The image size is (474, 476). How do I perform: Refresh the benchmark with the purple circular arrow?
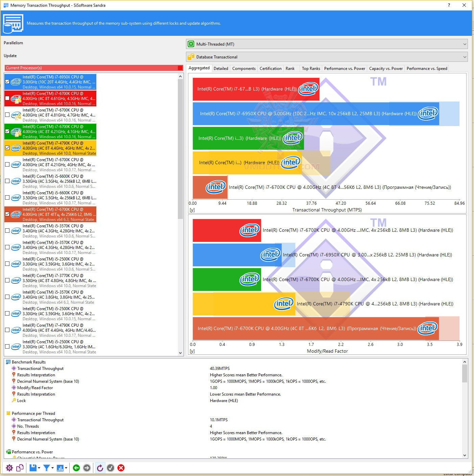tap(100, 468)
